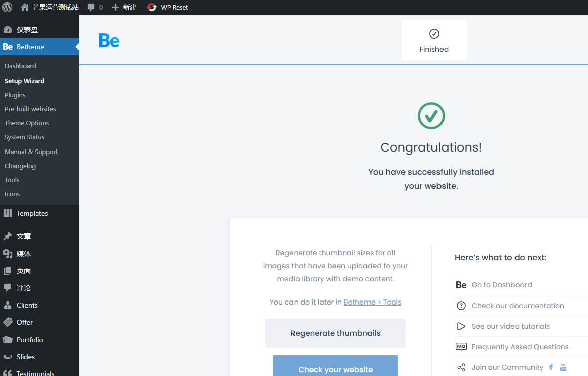This screenshot has height=376, width=588.
Task: Open Manual & Support menu item
Action: 31,152
